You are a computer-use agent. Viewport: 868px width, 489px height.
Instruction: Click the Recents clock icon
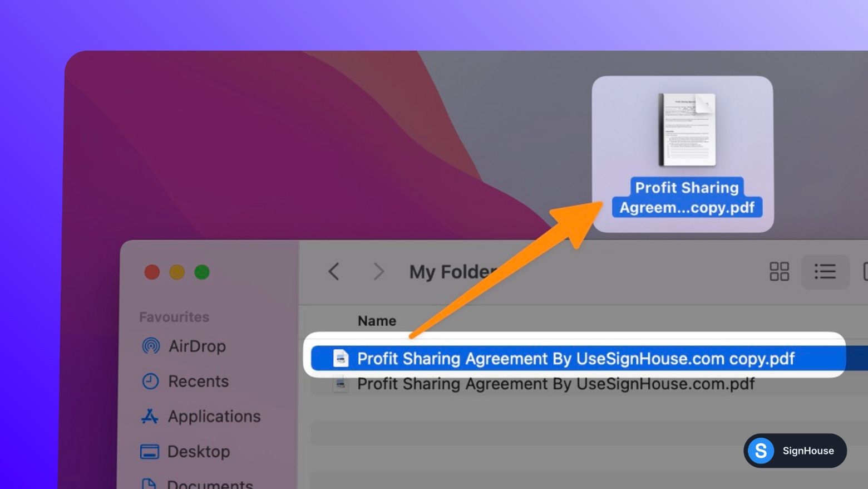pos(150,381)
